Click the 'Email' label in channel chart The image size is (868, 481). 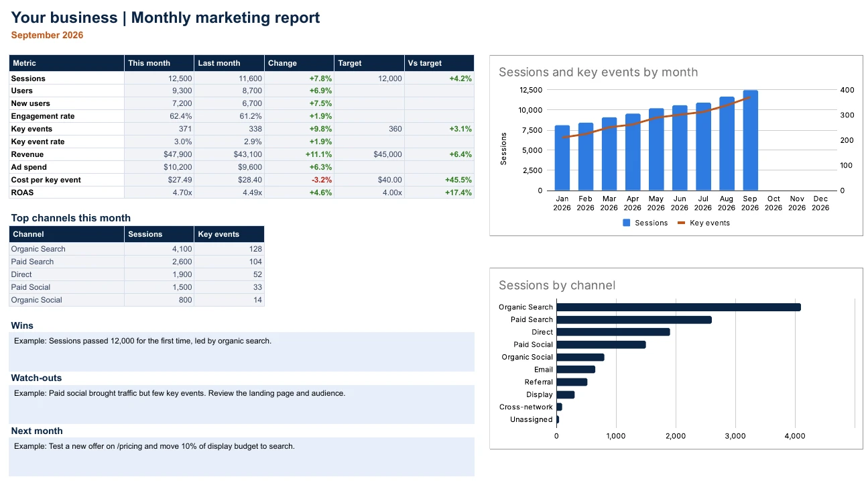point(544,370)
